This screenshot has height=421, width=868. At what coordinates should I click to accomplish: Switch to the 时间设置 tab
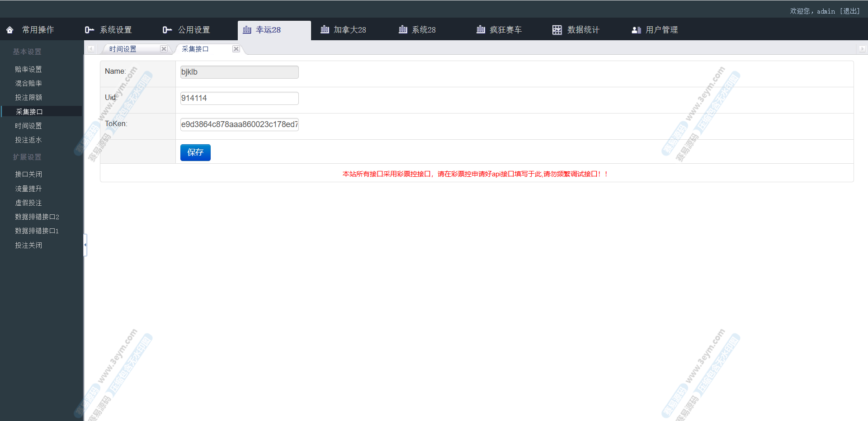123,49
